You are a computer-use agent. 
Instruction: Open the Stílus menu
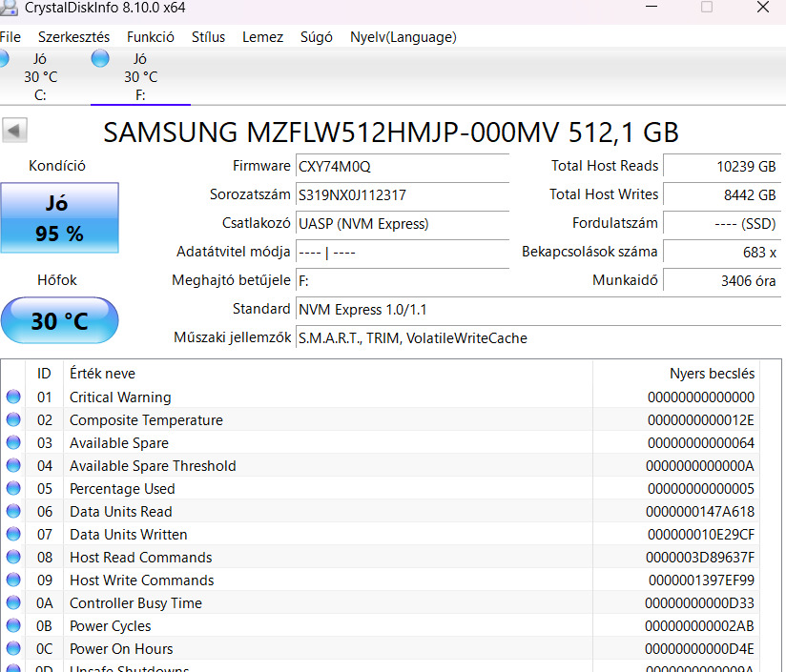click(208, 37)
